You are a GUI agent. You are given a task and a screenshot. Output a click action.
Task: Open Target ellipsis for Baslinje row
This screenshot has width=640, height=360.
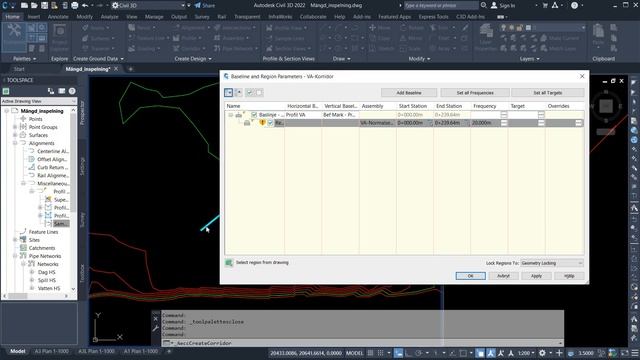coord(541,115)
